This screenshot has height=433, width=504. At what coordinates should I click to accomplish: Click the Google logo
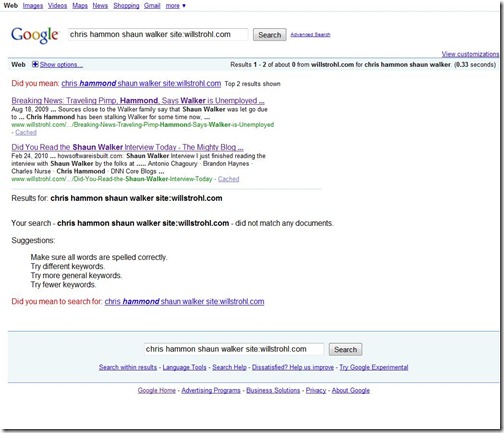click(x=35, y=35)
